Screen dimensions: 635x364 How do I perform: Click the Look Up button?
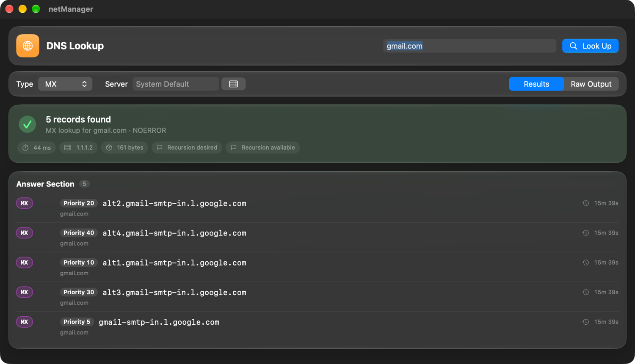tap(590, 46)
